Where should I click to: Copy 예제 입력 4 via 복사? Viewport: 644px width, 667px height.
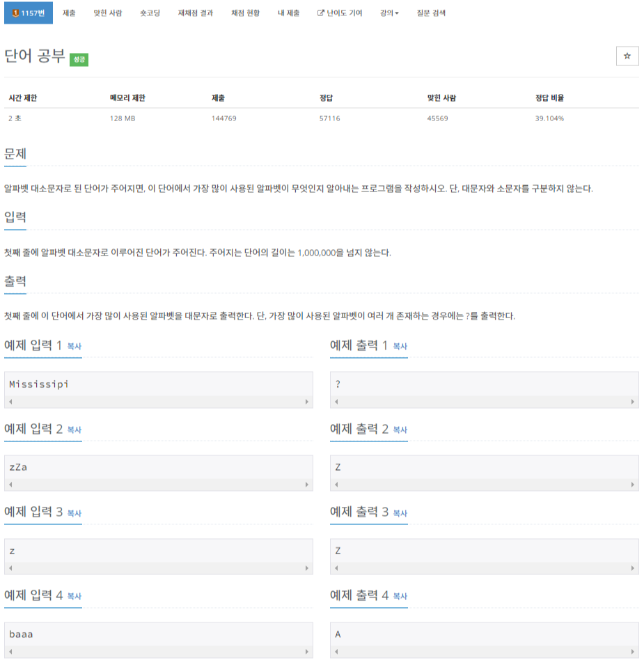(74, 596)
